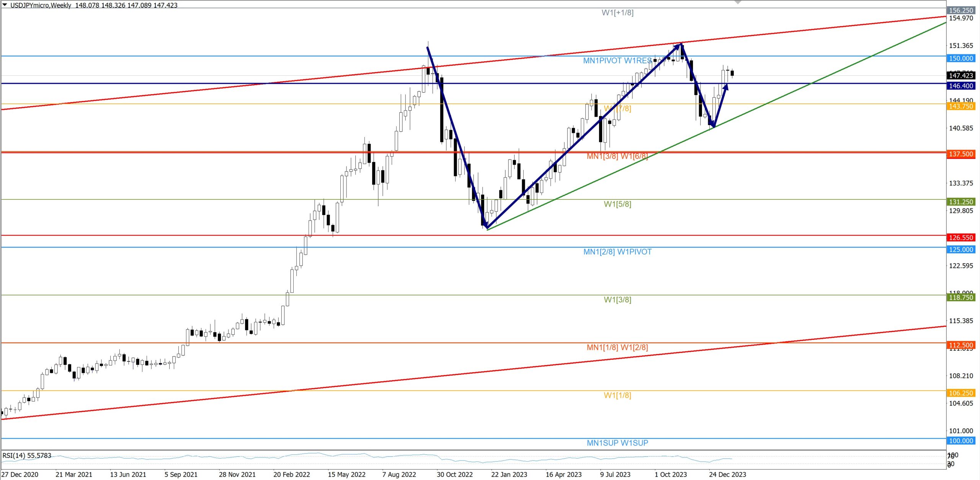Click the navy 146.400 price tag
980x480 pixels.
(x=961, y=86)
